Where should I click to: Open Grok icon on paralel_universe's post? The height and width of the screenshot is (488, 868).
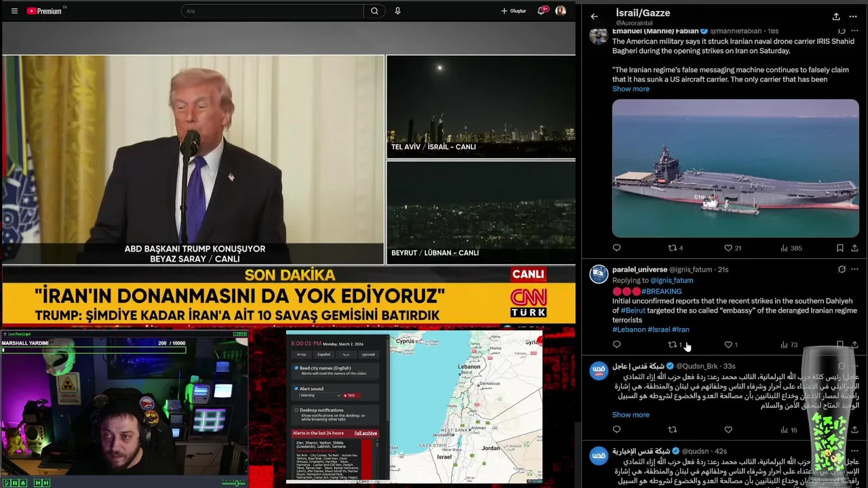coord(842,269)
